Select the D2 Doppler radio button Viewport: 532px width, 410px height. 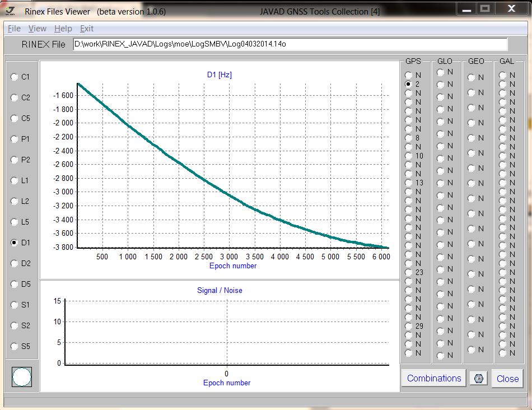click(x=15, y=263)
